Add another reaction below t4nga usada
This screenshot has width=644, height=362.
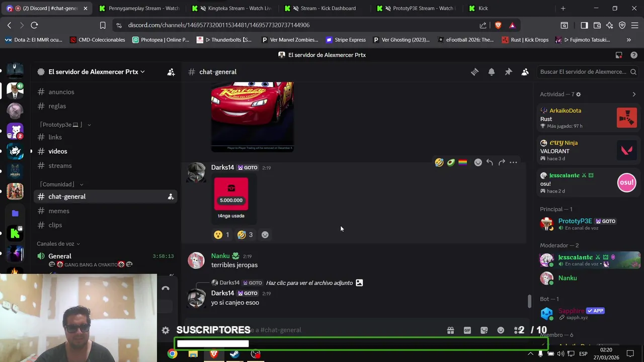click(265, 235)
